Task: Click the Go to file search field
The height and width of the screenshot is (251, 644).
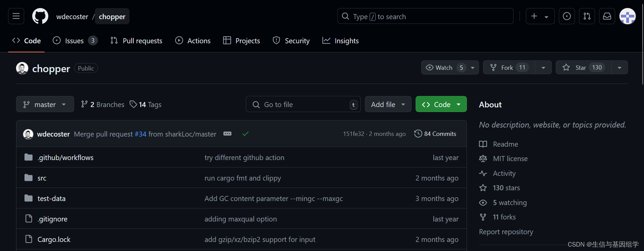Action: click(303, 104)
